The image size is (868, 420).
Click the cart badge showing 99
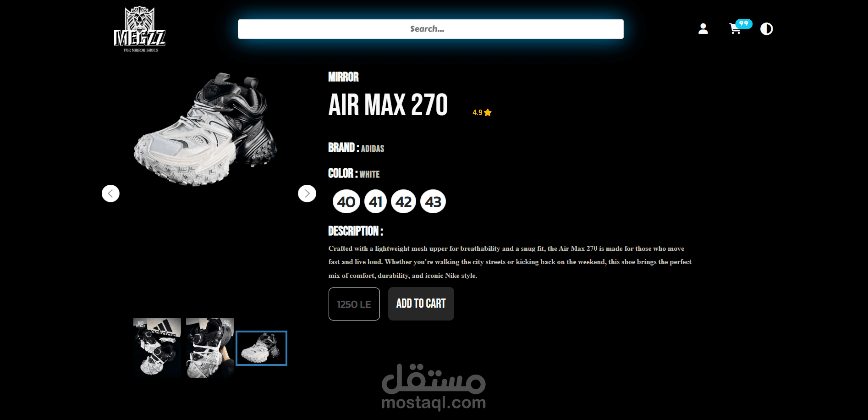pos(744,23)
